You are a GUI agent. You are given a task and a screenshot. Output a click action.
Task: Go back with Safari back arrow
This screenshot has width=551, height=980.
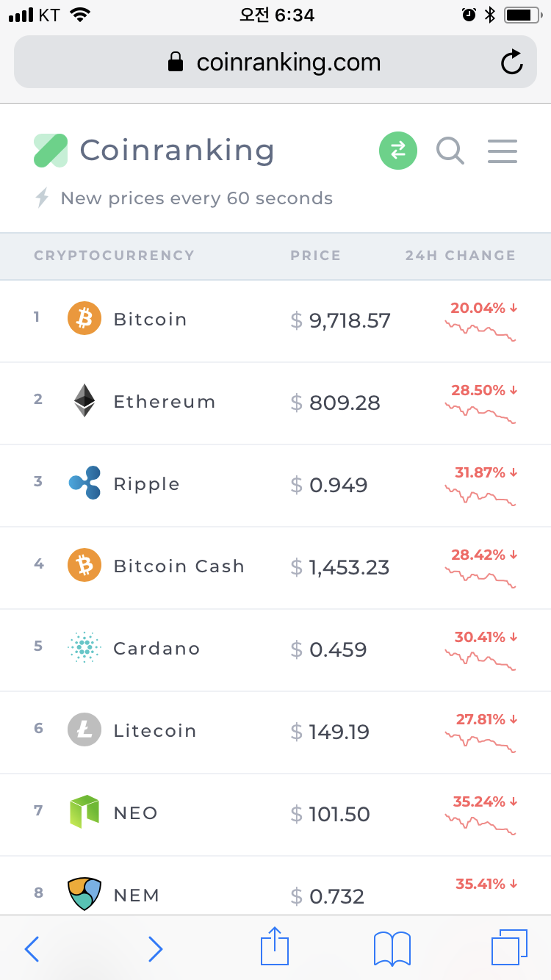(x=32, y=948)
